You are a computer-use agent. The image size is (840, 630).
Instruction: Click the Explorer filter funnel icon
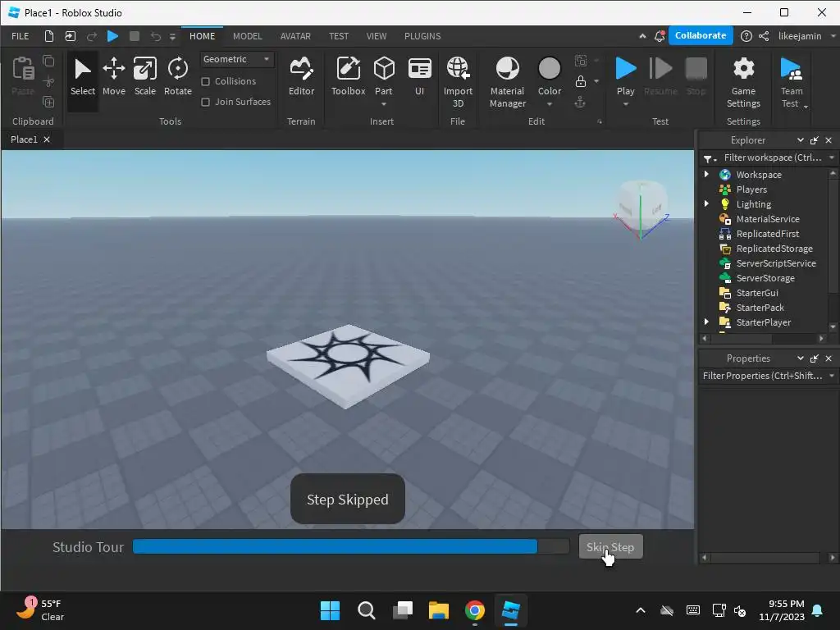pyautogui.click(x=708, y=158)
